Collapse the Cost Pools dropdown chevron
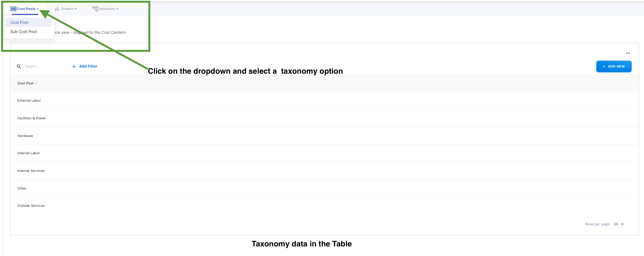 pos(38,9)
